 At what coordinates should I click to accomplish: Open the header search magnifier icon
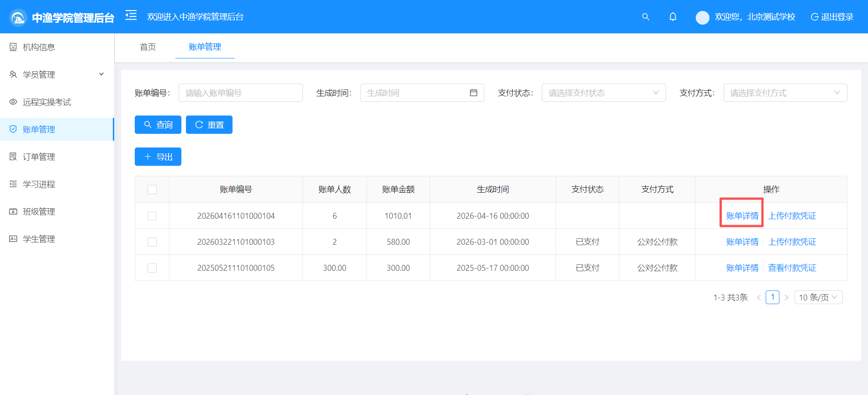pos(646,17)
